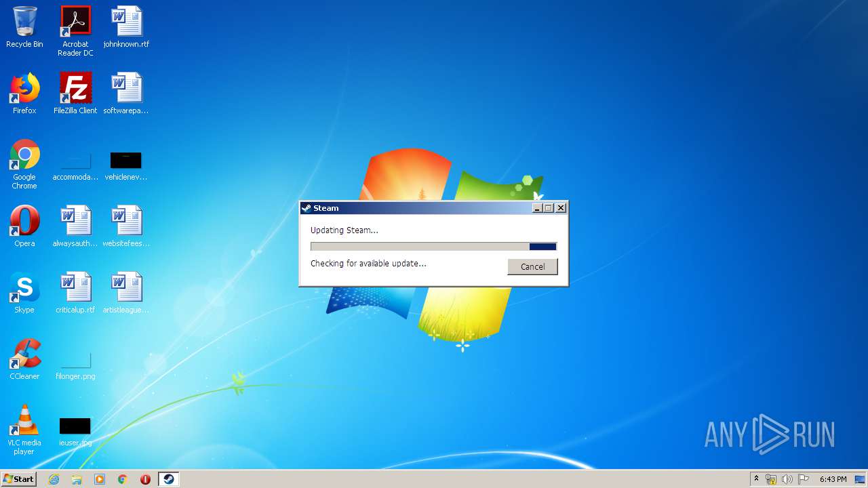Select the vehiclenev... desktop file
868x488 pixels.
point(126,166)
